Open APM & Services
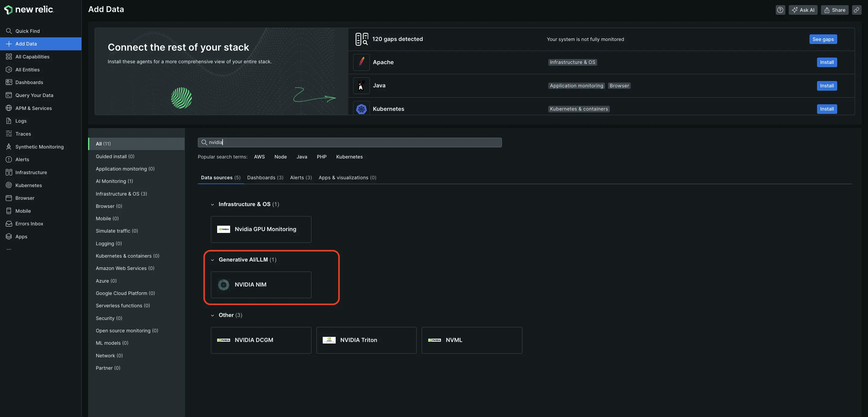868x417 pixels. (x=33, y=108)
